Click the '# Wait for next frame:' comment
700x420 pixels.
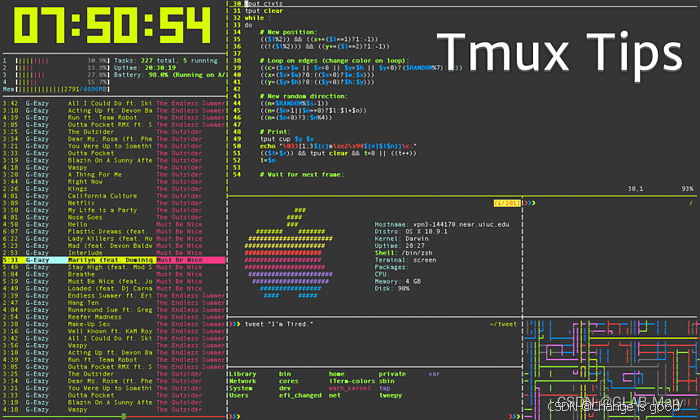(x=302, y=175)
